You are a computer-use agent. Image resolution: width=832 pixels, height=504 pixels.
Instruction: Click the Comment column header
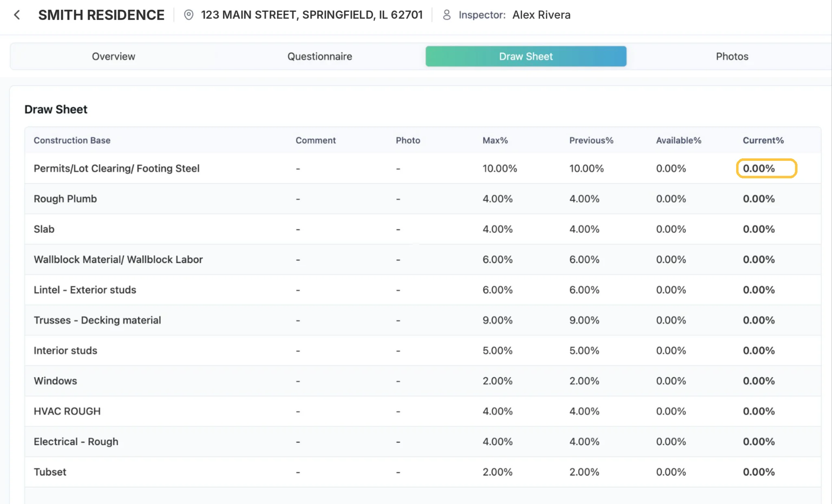coord(316,141)
